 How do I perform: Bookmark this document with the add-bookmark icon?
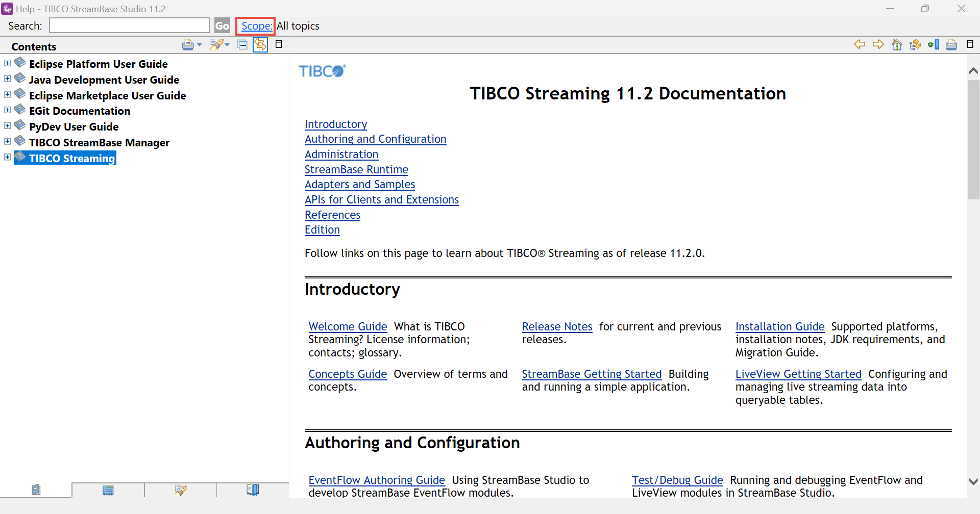click(x=933, y=45)
